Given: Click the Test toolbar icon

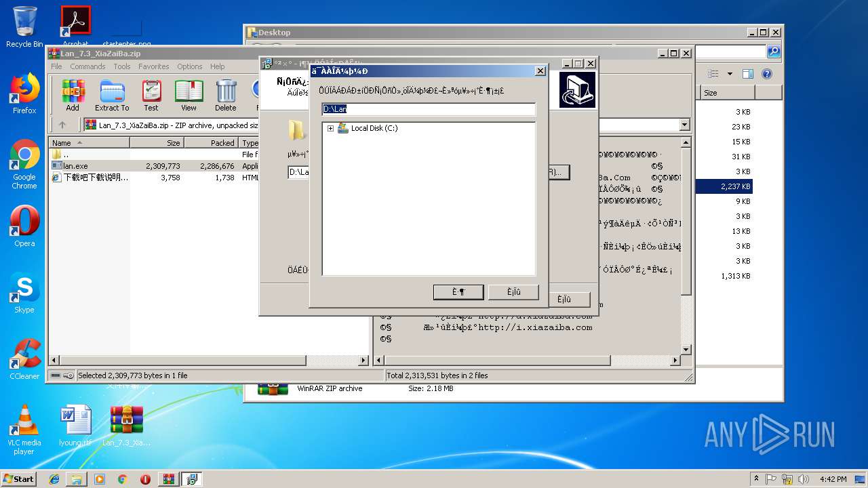Looking at the screenshot, I should (x=151, y=95).
